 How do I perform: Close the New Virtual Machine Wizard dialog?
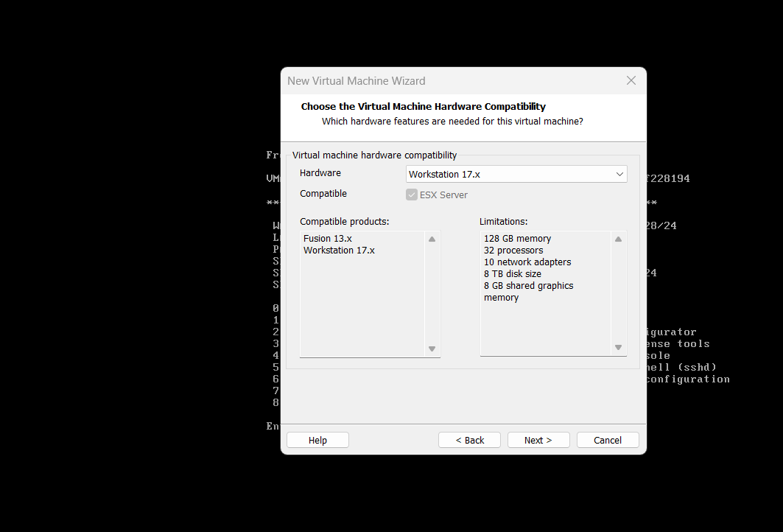631,80
